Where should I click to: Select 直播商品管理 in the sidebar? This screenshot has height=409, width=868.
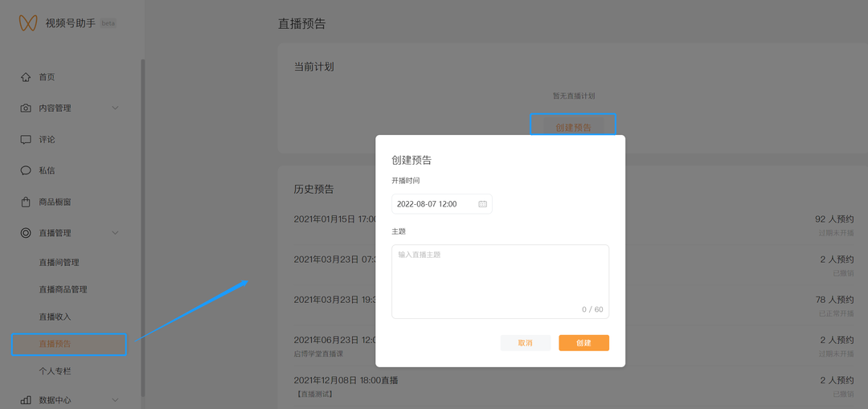click(x=63, y=289)
